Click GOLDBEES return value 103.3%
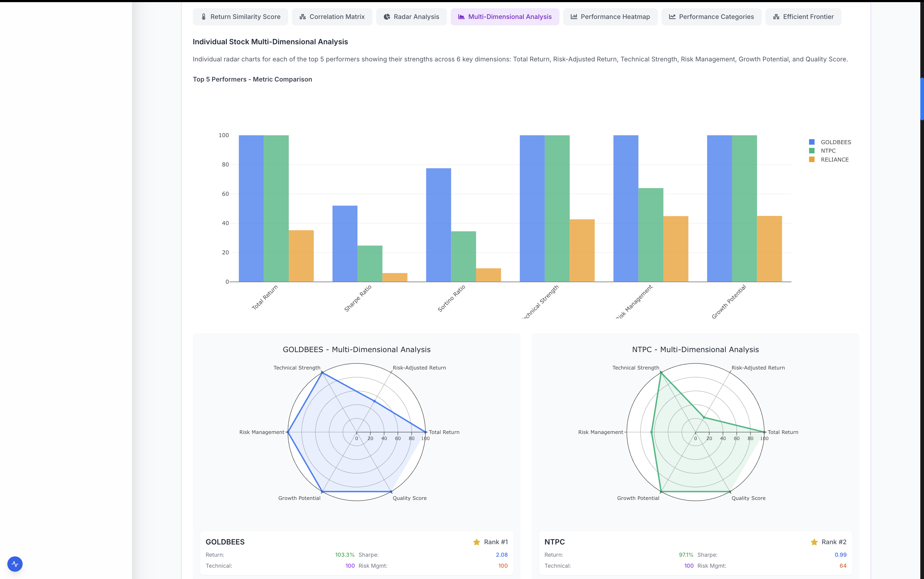 [x=345, y=555]
